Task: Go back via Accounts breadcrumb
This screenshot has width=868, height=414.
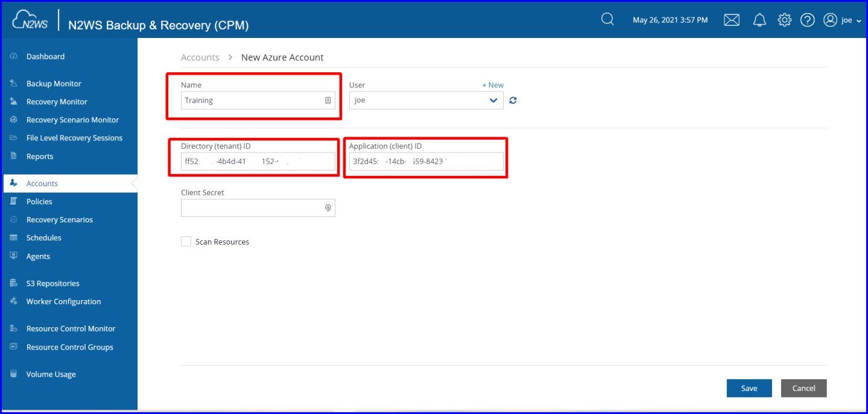Action: [200, 57]
